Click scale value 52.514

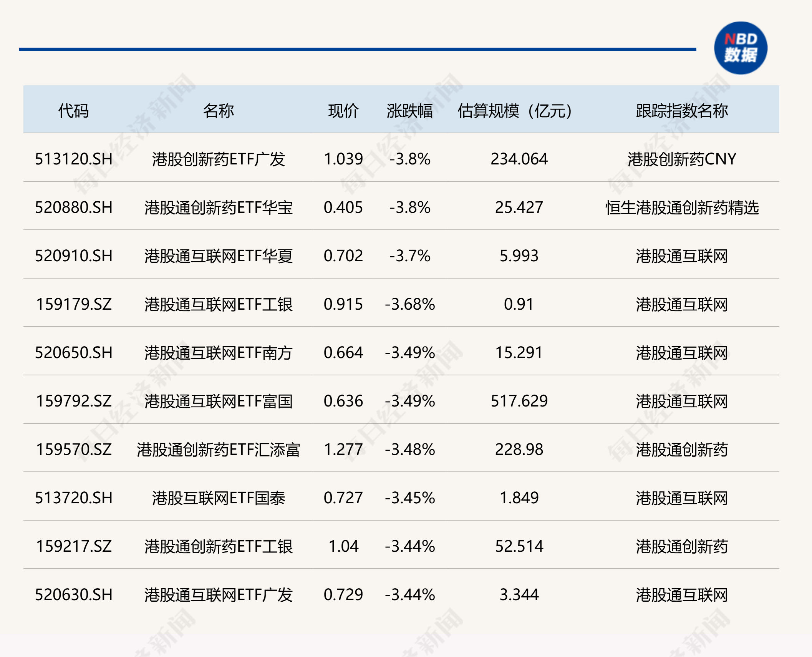[x=519, y=546]
